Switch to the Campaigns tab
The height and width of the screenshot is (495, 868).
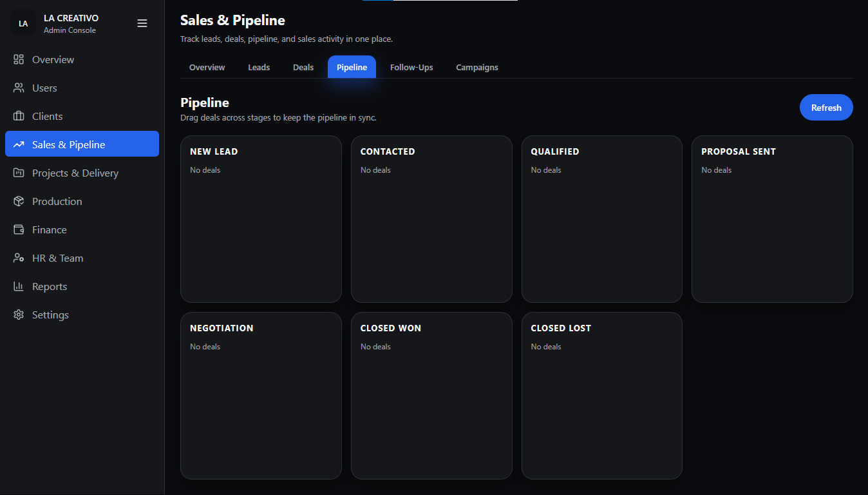[476, 67]
